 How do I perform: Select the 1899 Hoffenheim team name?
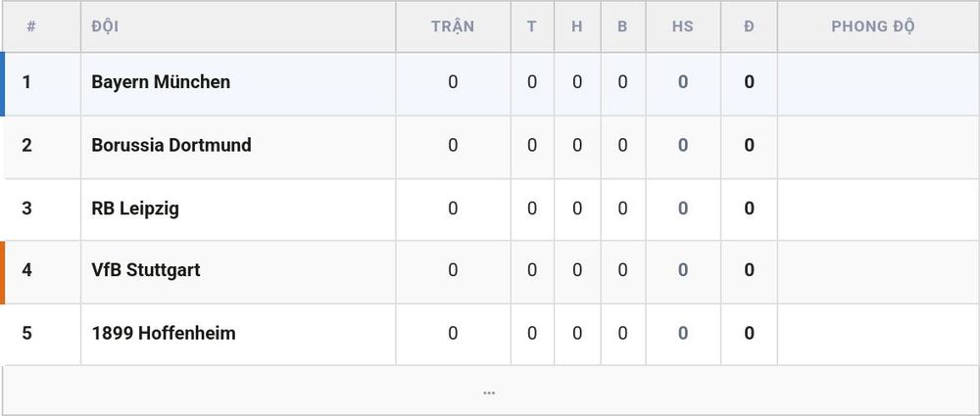(164, 333)
